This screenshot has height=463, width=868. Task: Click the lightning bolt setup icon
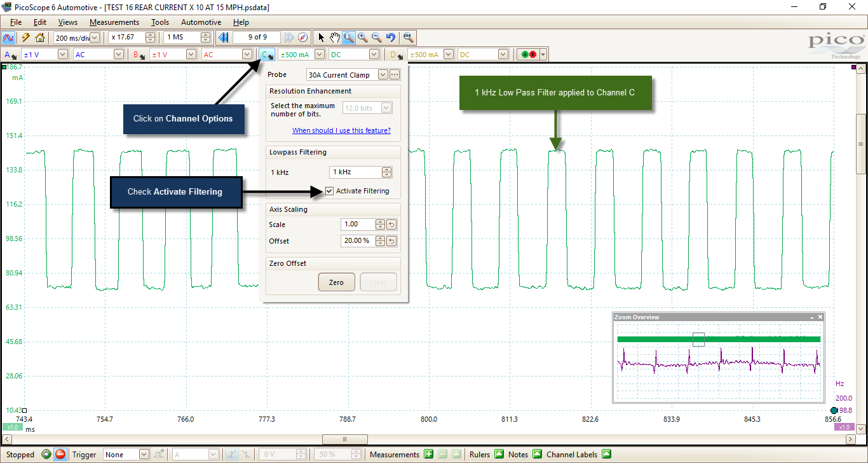[x=26, y=38]
